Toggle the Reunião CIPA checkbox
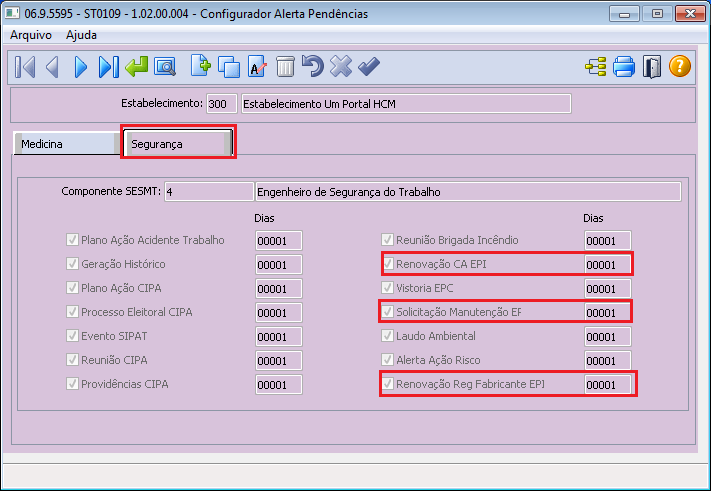Image resolution: width=711 pixels, height=497 pixels. (72, 360)
